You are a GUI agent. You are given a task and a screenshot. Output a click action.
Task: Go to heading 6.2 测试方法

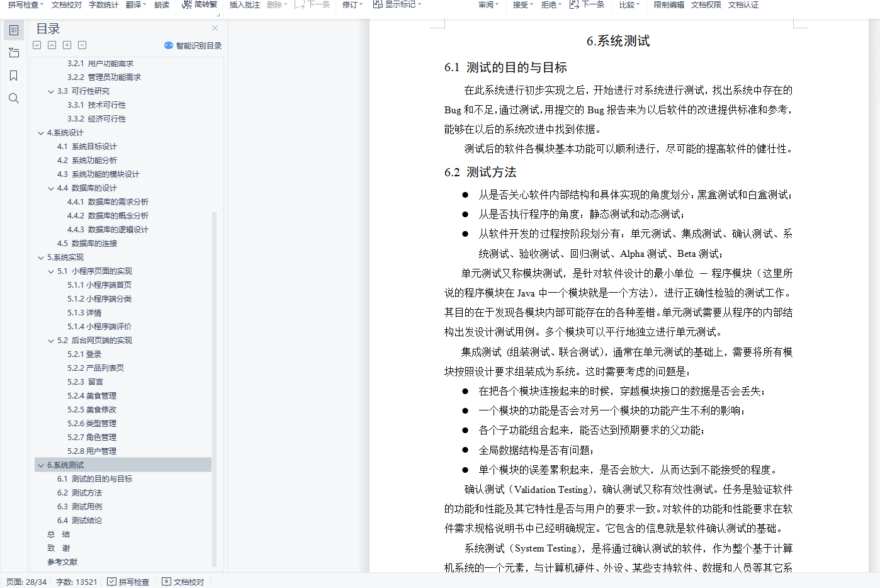(79, 493)
